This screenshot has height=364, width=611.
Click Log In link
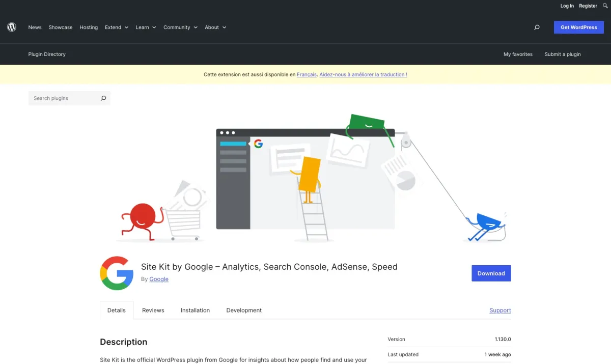click(567, 6)
